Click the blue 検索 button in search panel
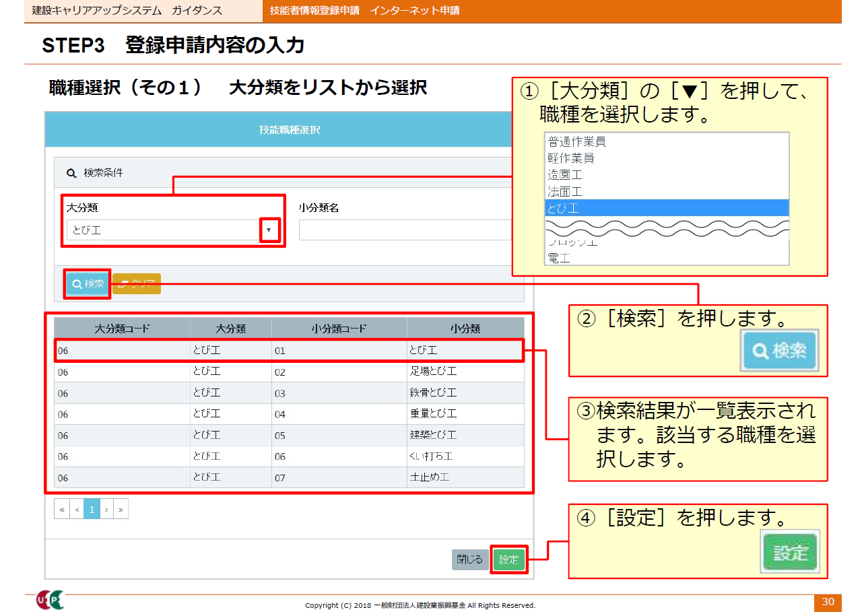This screenshot has height=616, width=862. tap(88, 284)
